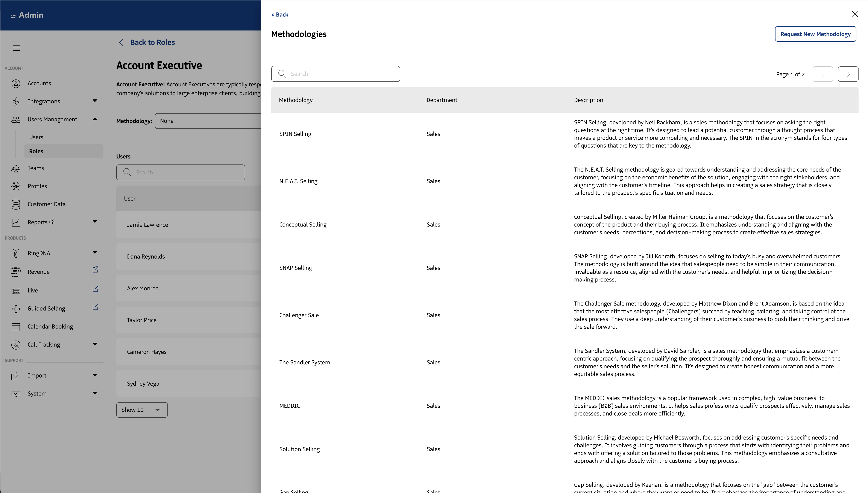
Task: Click the Reports help question mark icon
Action: pos(52,222)
